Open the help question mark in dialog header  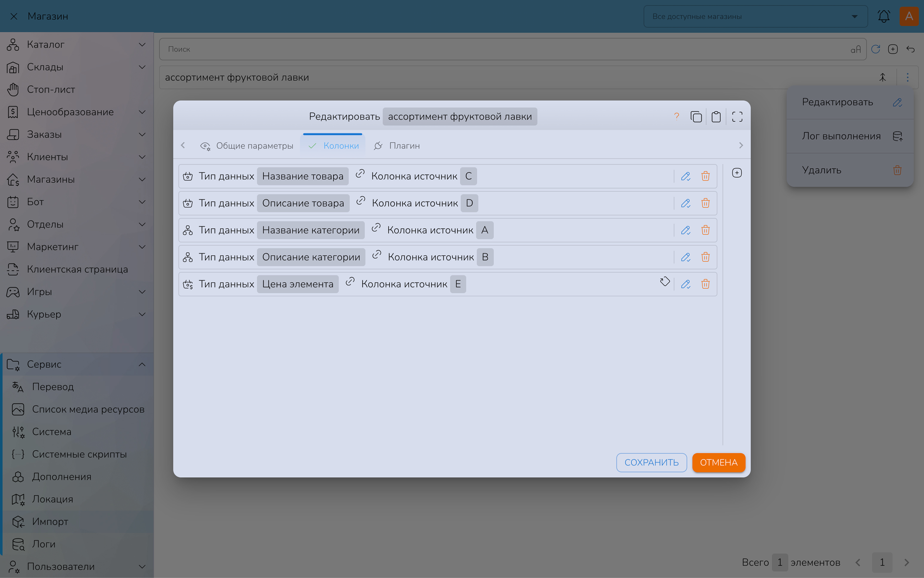coord(676,116)
